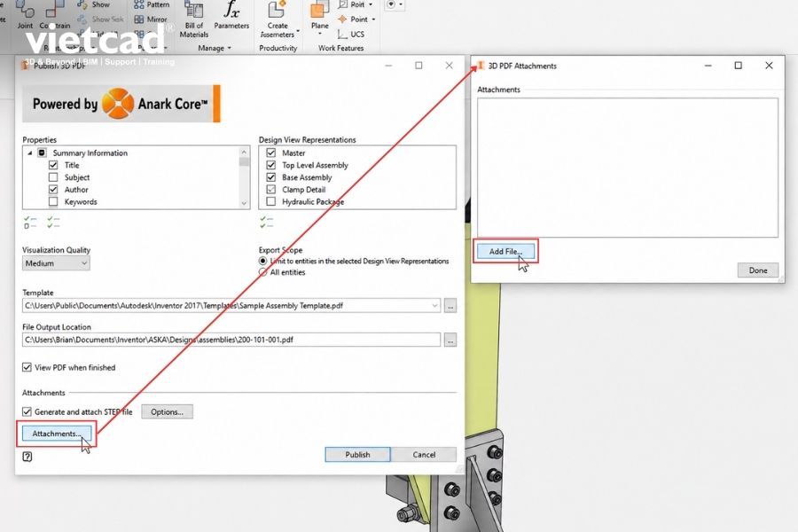Screen dimensions: 798x532
Task: Open the fx Parameters tool
Action: pos(231,15)
